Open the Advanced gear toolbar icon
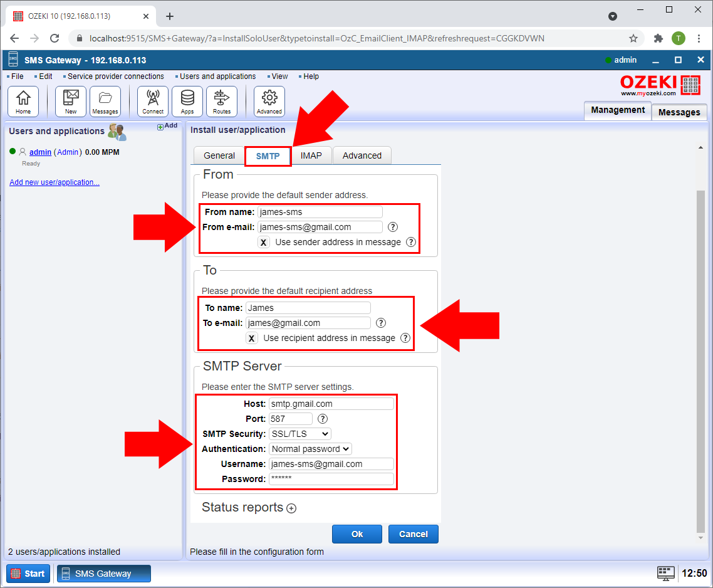The width and height of the screenshot is (713, 588). pos(269,101)
